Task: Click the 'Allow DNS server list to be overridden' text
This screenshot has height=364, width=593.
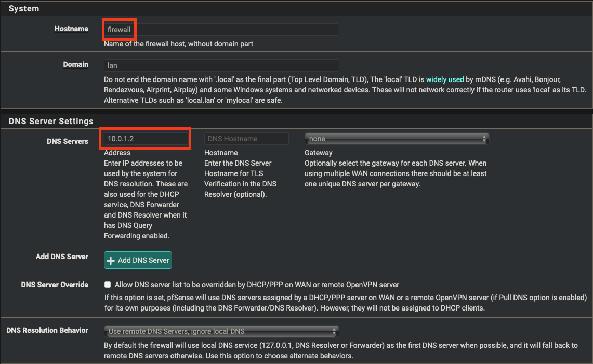Action: click(257, 285)
